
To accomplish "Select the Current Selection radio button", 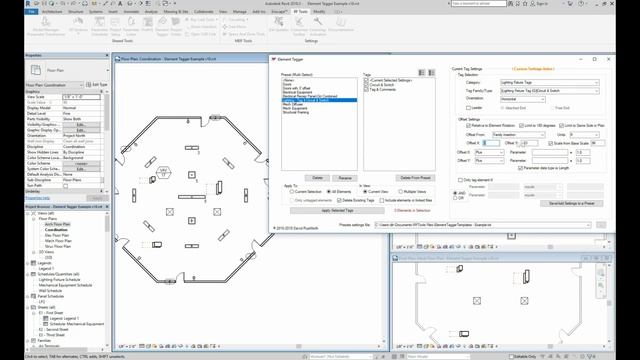I will [x=292, y=191].
